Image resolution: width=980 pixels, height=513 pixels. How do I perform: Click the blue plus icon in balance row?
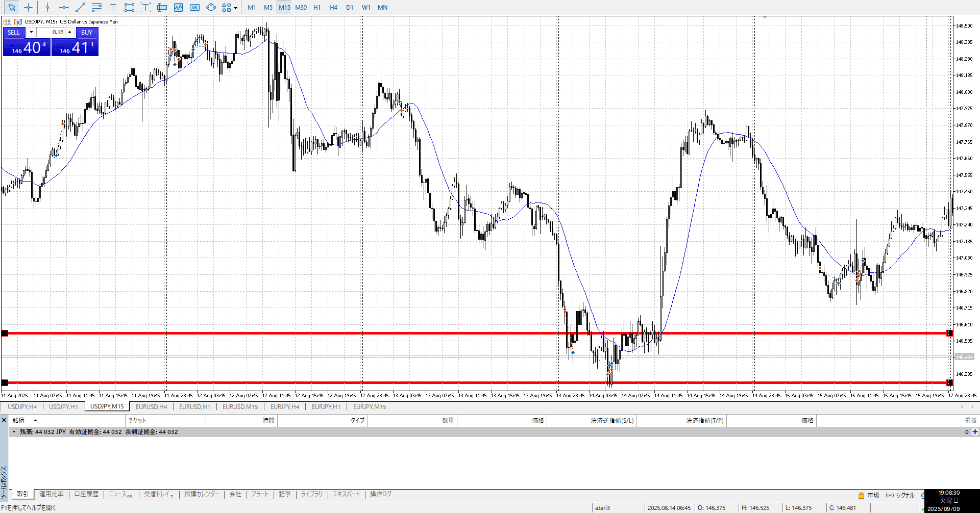click(975, 432)
